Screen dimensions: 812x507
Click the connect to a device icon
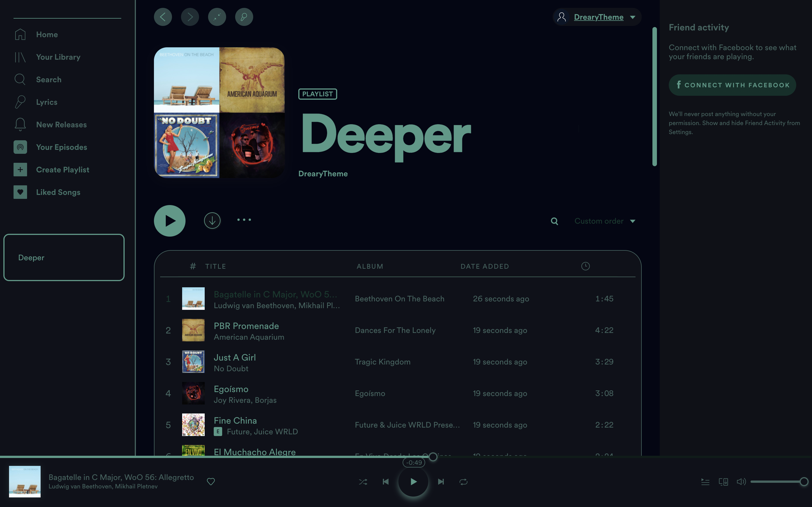click(x=723, y=482)
